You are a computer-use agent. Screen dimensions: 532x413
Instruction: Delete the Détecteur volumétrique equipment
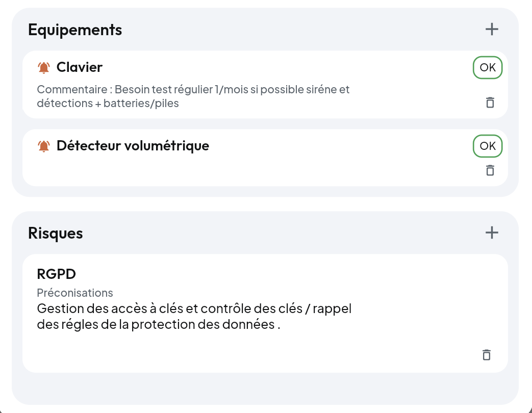(x=490, y=170)
